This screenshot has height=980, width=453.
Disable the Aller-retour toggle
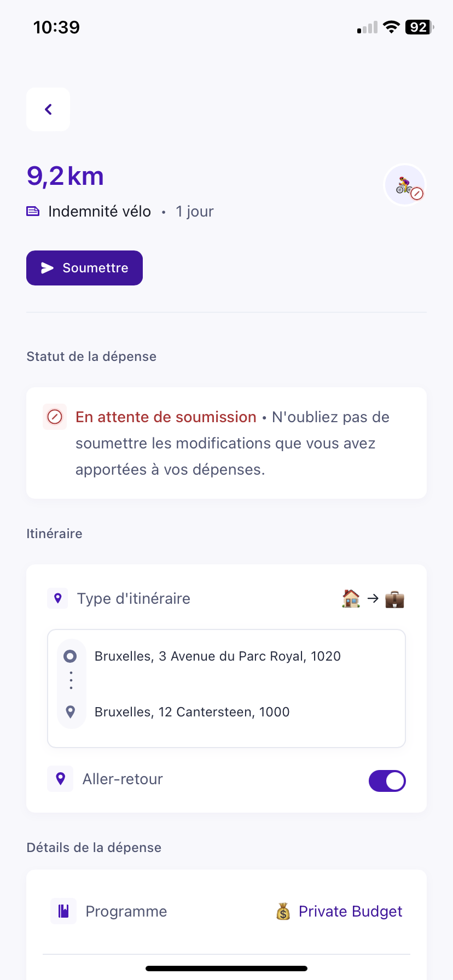(387, 780)
